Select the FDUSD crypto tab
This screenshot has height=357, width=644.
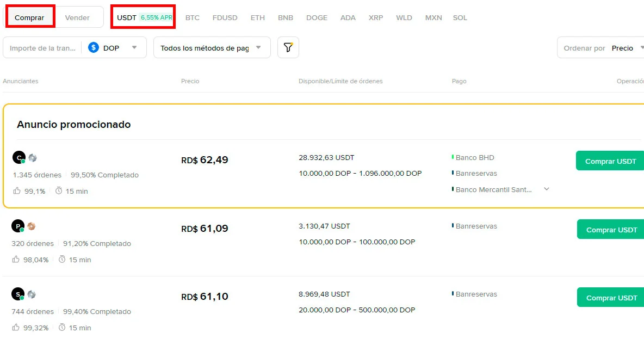tap(225, 17)
